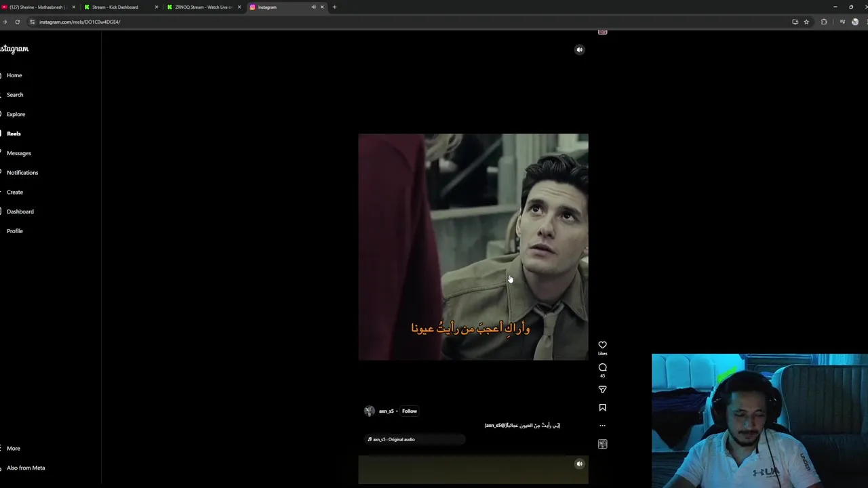The height and width of the screenshot is (488, 868).
Task: Open Create in Instagram sidebar
Action: (15, 192)
